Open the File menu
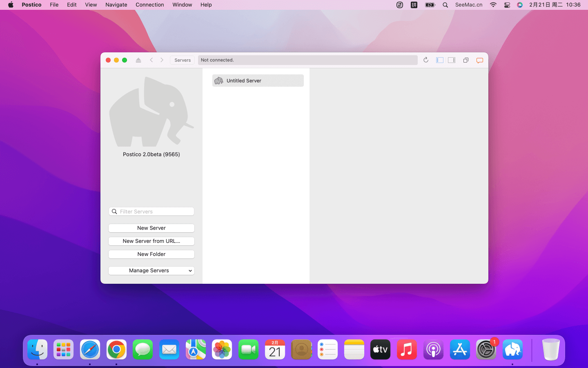Viewport: 588px width, 368px height. (54, 5)
